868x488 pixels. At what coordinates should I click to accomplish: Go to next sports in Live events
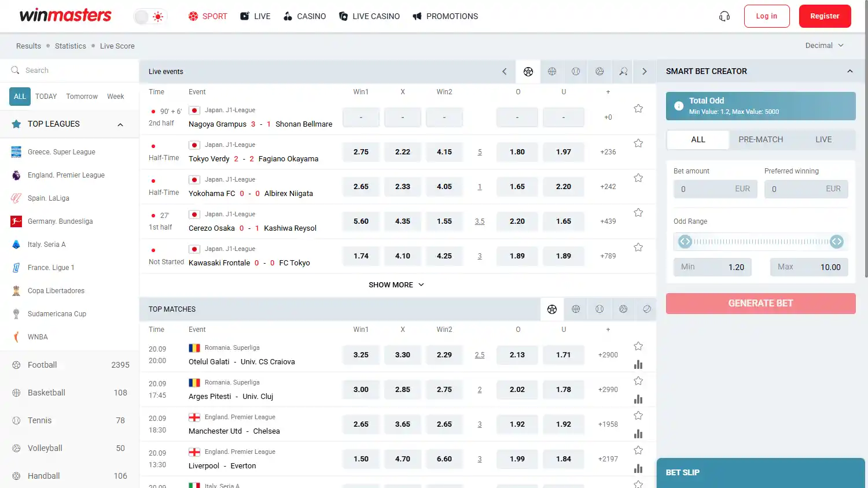645,72
